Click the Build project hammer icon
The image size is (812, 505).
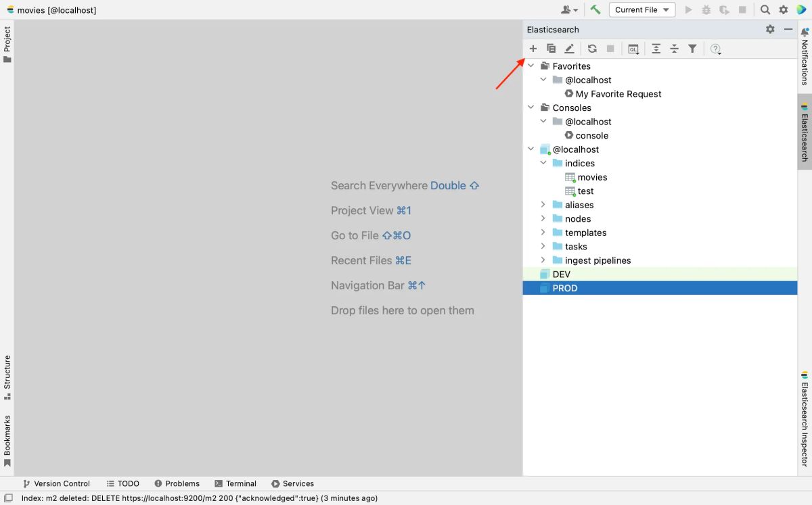click(595, 9)
